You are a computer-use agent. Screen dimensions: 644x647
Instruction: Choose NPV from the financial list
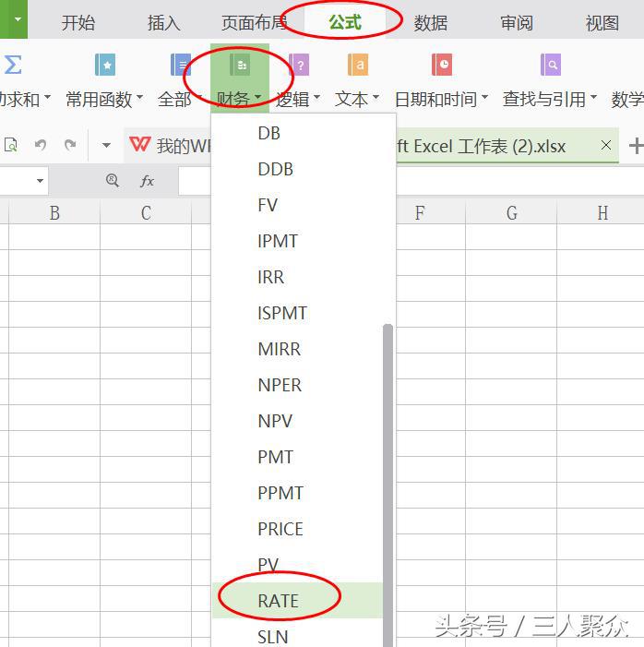297,421
